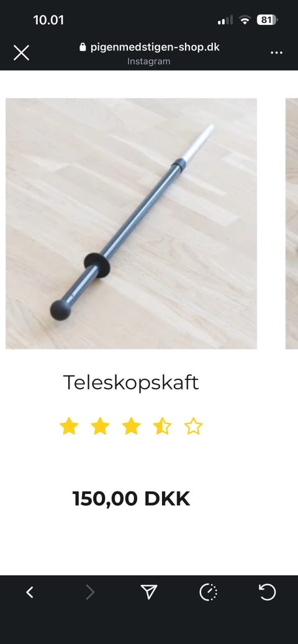Open the telescopic handle product image
Screen dimensions: 298x644
[x=131, y=223]
